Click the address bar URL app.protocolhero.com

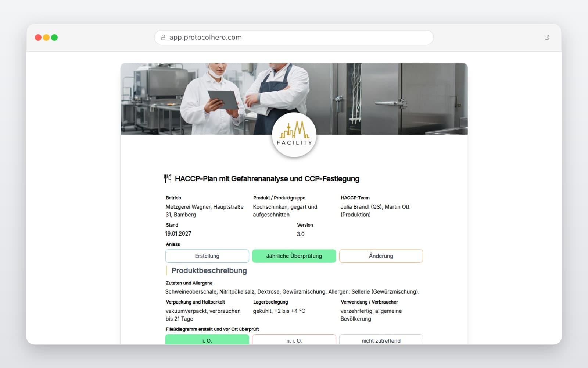(x=205, y=38)
